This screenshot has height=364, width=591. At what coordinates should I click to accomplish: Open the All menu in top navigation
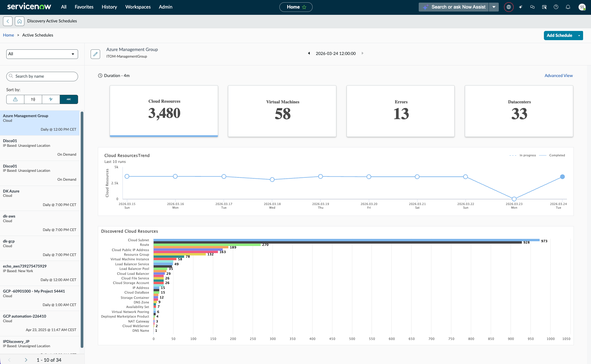(x=64, y=7)
